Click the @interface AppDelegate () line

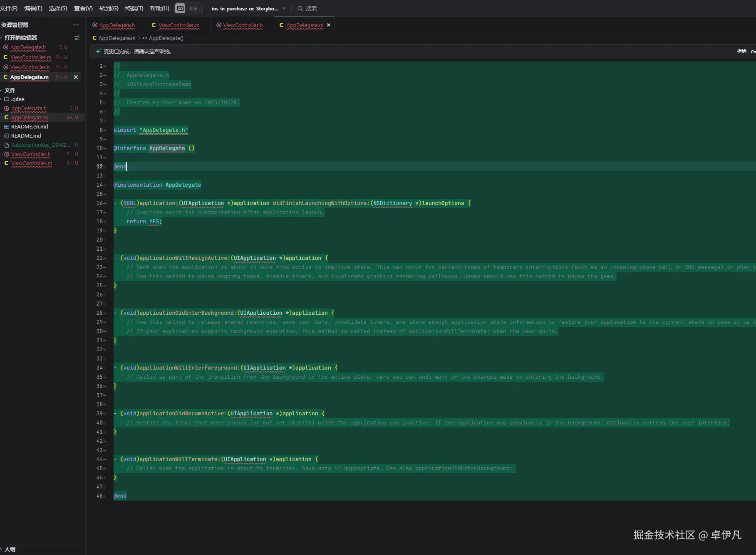154,148
